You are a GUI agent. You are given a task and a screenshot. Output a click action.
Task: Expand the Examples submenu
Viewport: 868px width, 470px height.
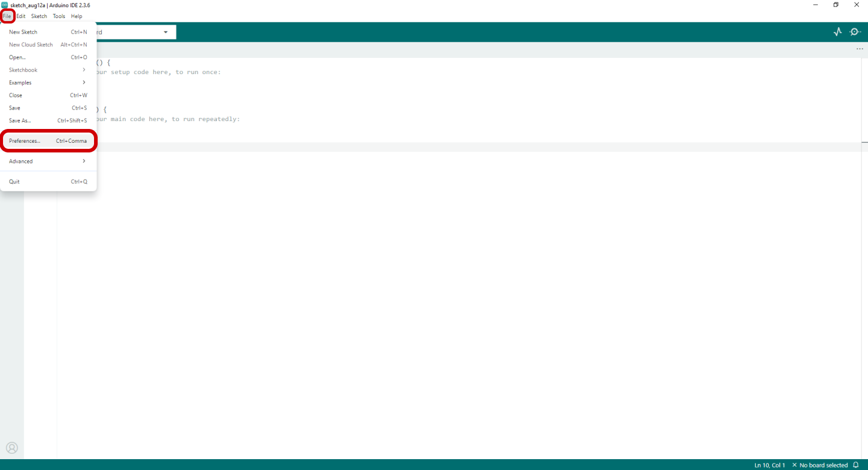pos(48,83)
